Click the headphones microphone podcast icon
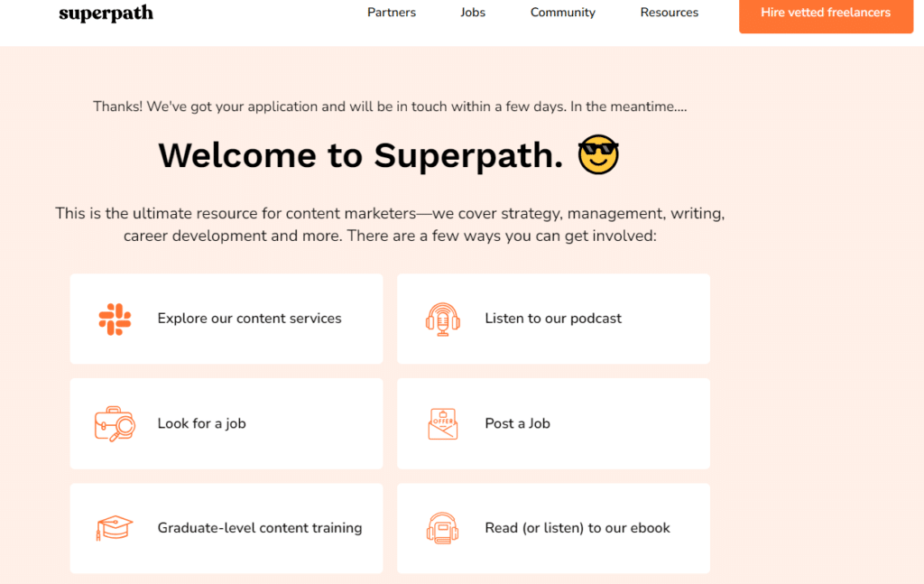 pyautogui.click(x=442, y=319)
